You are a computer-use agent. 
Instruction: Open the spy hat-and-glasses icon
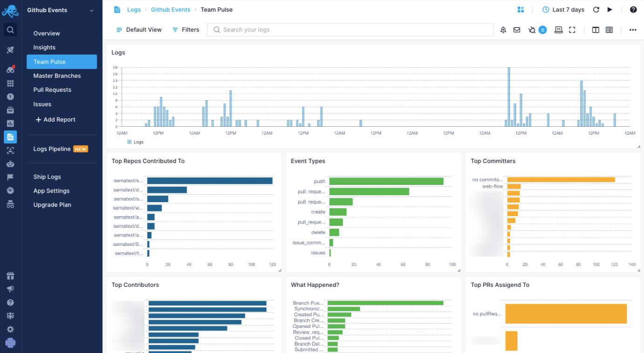10,204
